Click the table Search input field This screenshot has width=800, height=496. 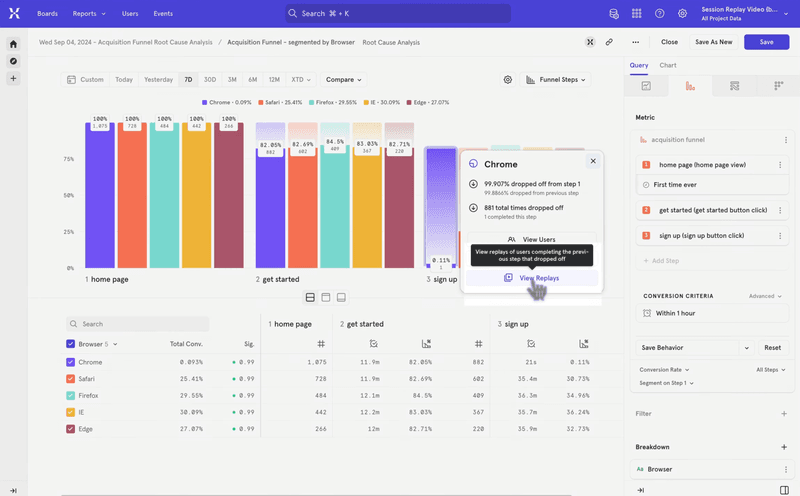[x=140, y=324]
